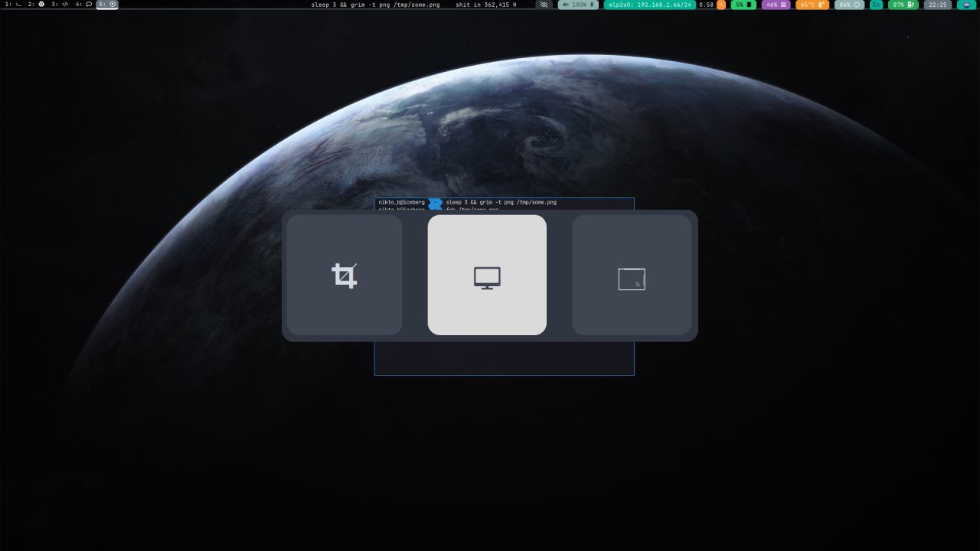980x551 pixels.
Task: Open the 5% CPU usage module
Action: pyautogui.click(x=743, y=5)
